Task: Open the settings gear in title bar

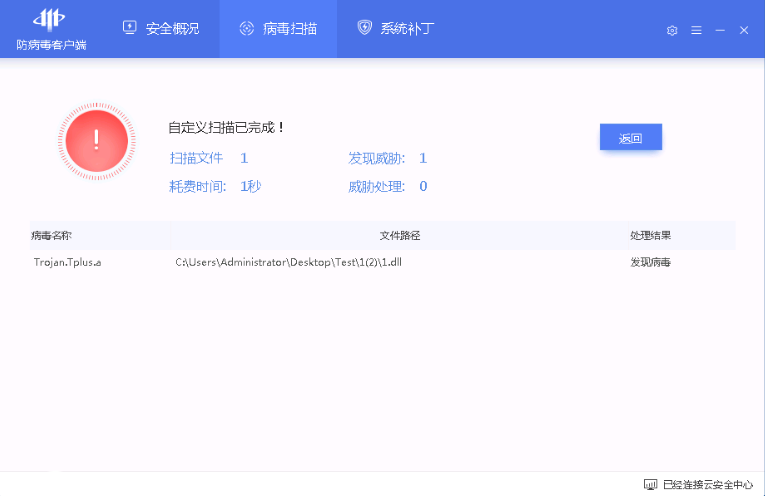Action: pyautogui.click(x=672, y=30)
